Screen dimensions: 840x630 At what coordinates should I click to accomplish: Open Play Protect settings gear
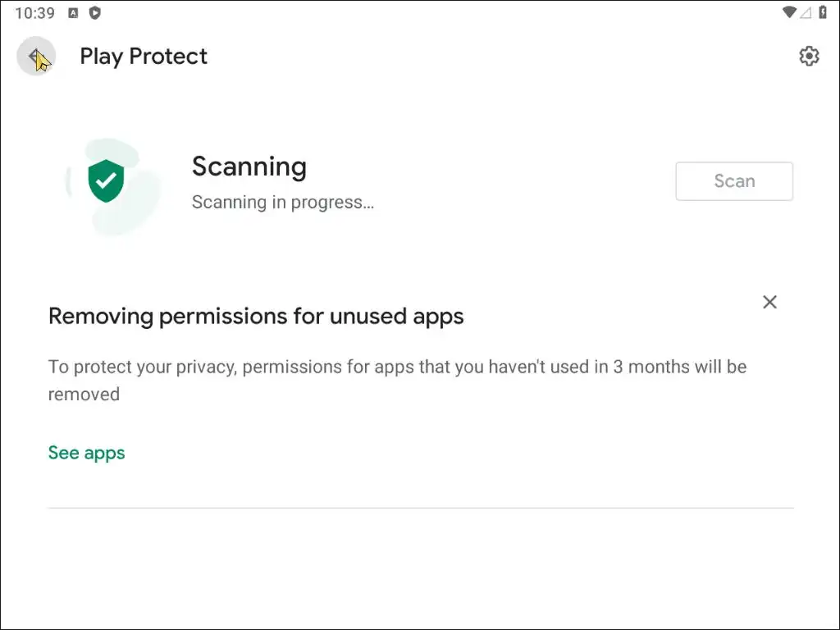coord(809,56)
